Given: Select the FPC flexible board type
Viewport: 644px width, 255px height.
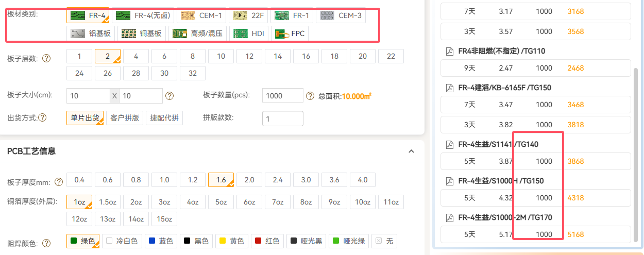Looking at the screenshot, I should [x=290, y=34].
